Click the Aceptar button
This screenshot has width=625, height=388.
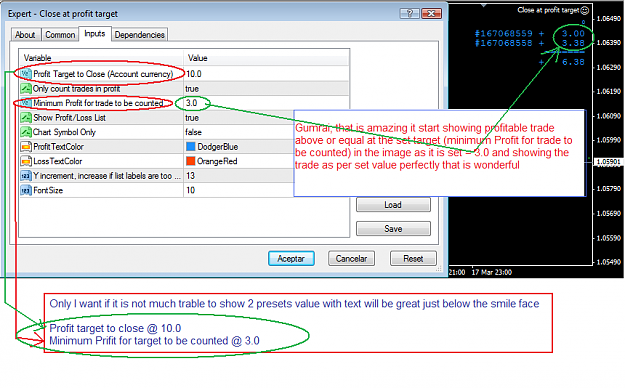[291, 258]
